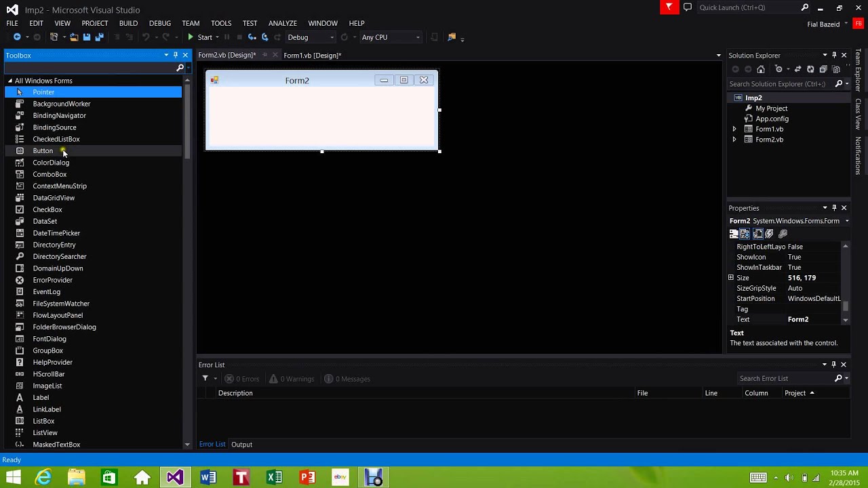Click the Home icon in Solution Explorer
The image size is (868, 488).
(x=761, y=69)
